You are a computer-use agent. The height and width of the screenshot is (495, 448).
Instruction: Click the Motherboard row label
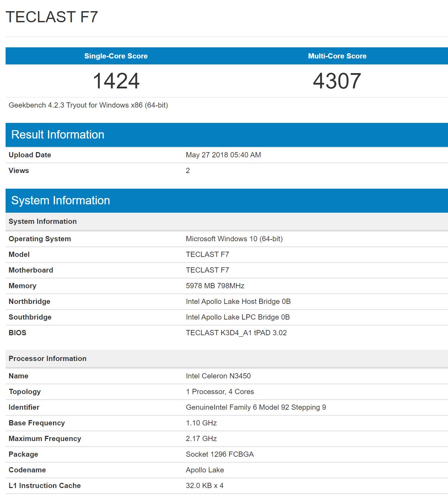pyautogui.click(x=31, y=270)
